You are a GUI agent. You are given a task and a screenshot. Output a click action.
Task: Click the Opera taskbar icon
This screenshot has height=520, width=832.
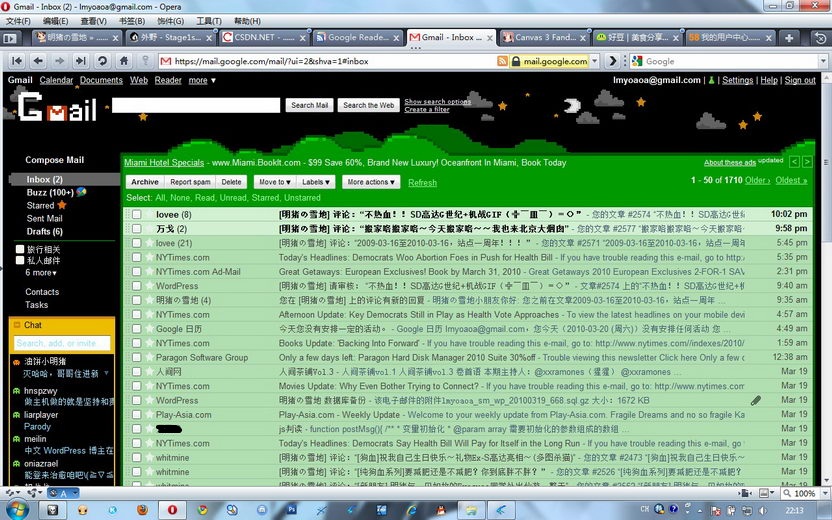tap(172, 510)
